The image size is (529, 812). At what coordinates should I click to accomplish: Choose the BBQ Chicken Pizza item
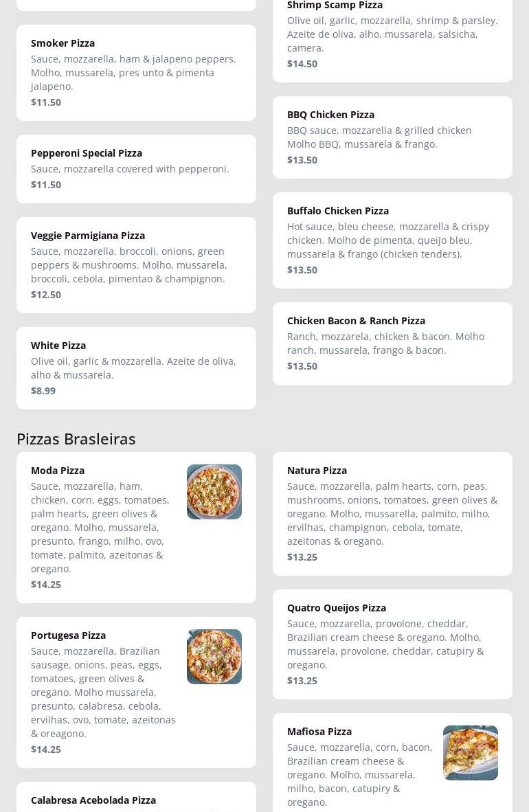pos(392,137)
